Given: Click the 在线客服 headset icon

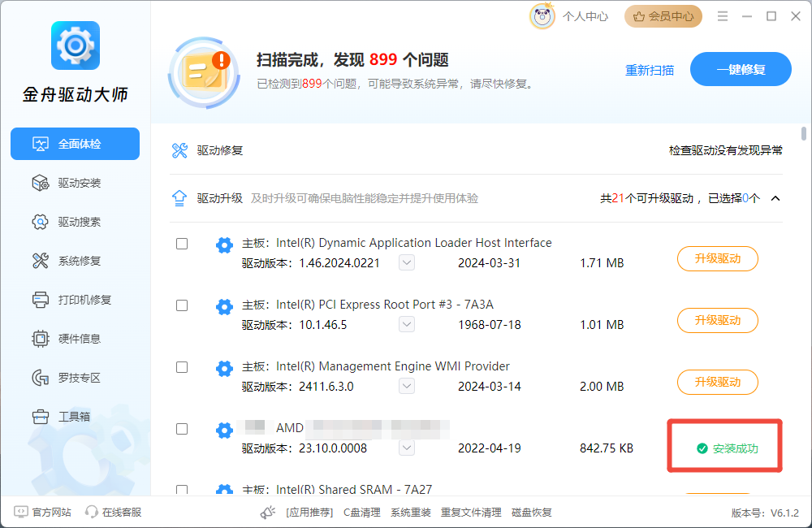Looking at the screenshot, I should (92, 512).
